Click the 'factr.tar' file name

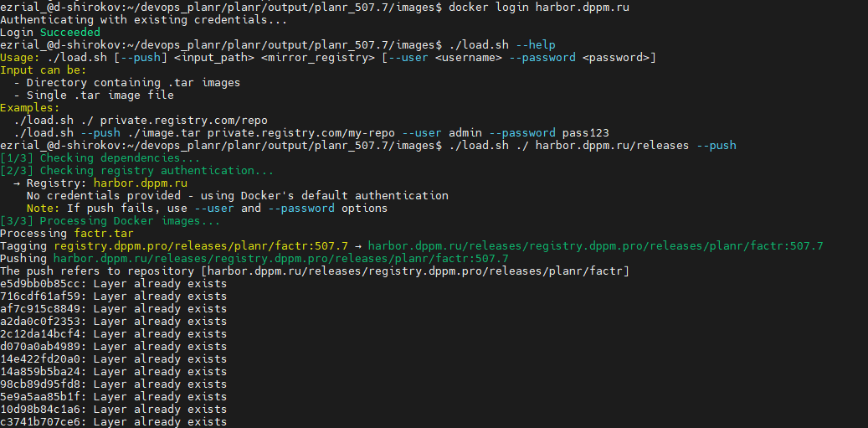click(104, 233)
